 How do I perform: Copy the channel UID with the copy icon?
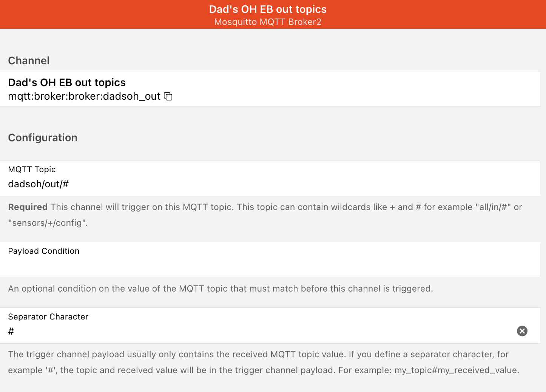(168, 96)
